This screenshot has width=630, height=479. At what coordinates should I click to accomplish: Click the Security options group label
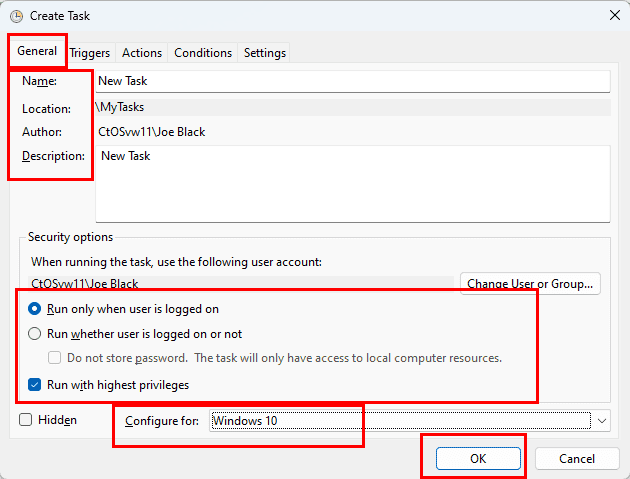coord(71,237)
